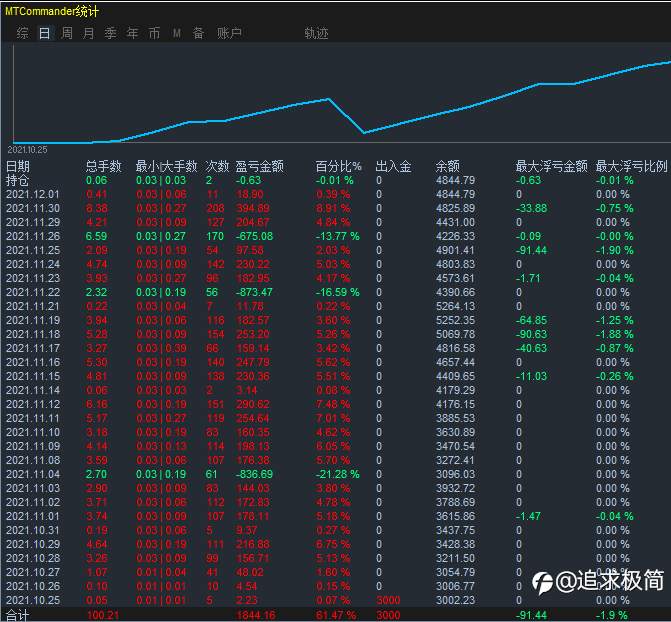The width and height of the screenshot is (671, 622).
Task: Click the -16.59 % percentage cell
Action: pos(338,292)
